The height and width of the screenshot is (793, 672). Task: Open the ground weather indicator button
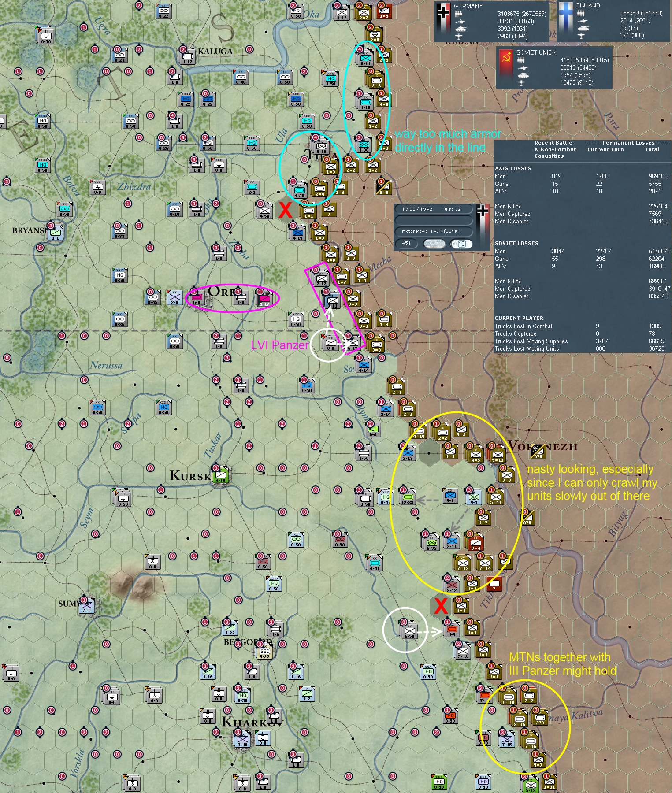pyautogui.click(x=434, y=243)
